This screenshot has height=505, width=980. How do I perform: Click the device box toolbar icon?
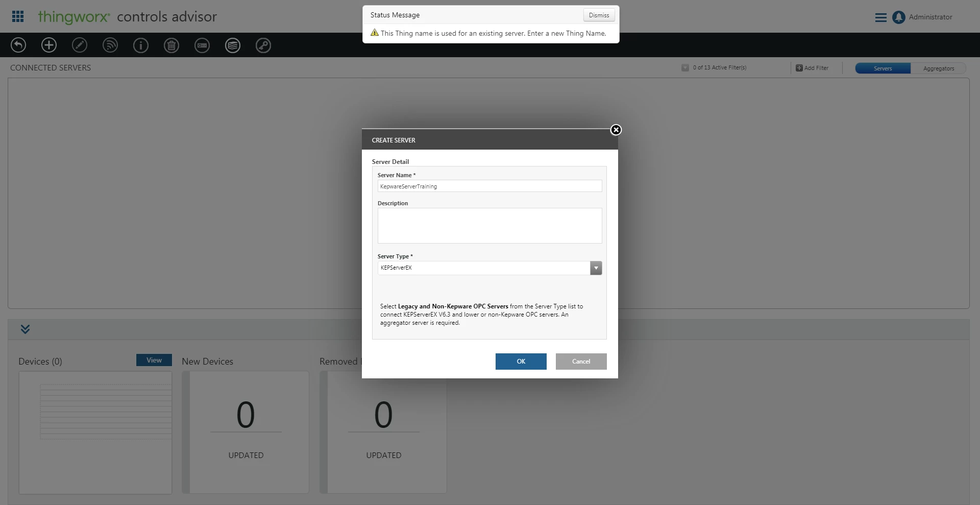coord(202,45)
